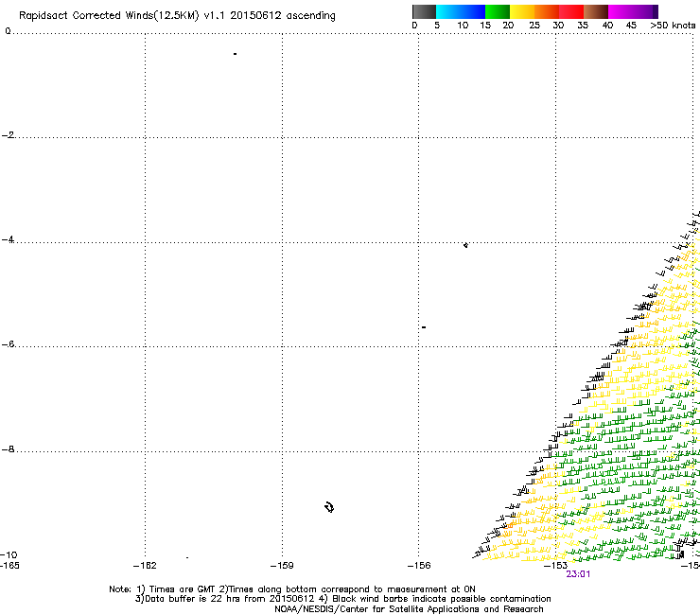Click the '-4' latitude axis label

coord(8,239)
